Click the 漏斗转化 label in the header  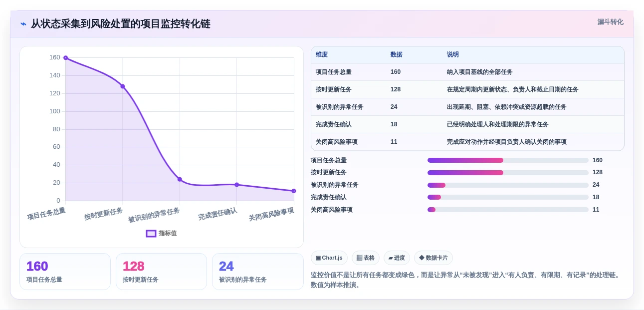click(611, 22)
